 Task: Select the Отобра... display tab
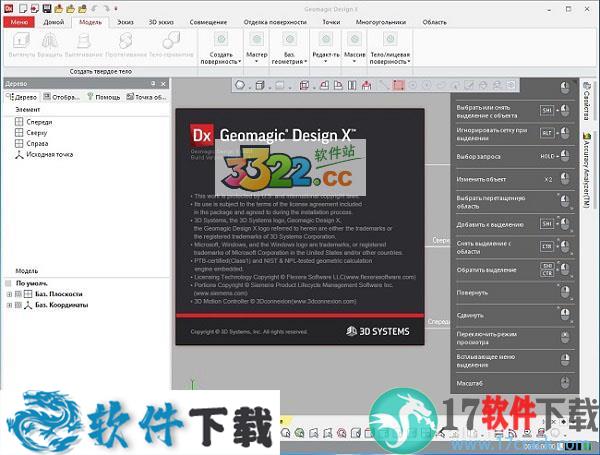pyautogui.click(x=61, y=97)
